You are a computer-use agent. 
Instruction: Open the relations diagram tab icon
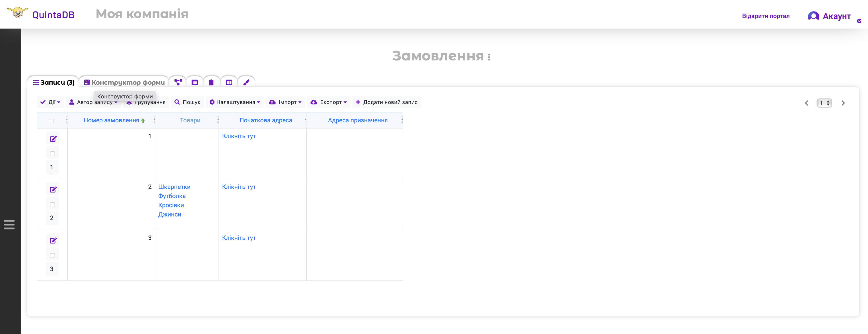178,82
